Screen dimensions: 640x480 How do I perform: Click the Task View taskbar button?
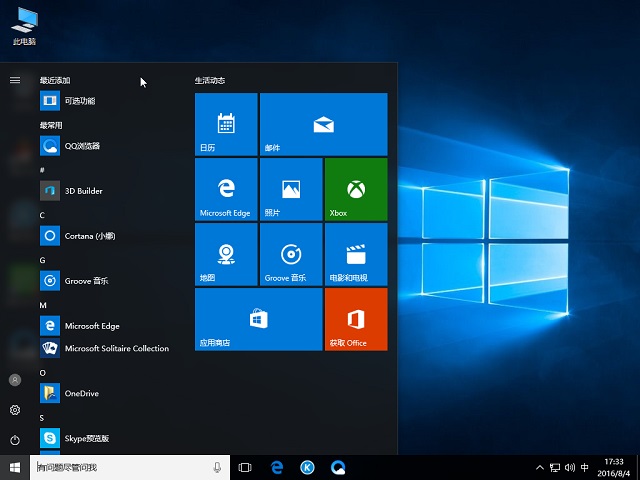point(245,467)
